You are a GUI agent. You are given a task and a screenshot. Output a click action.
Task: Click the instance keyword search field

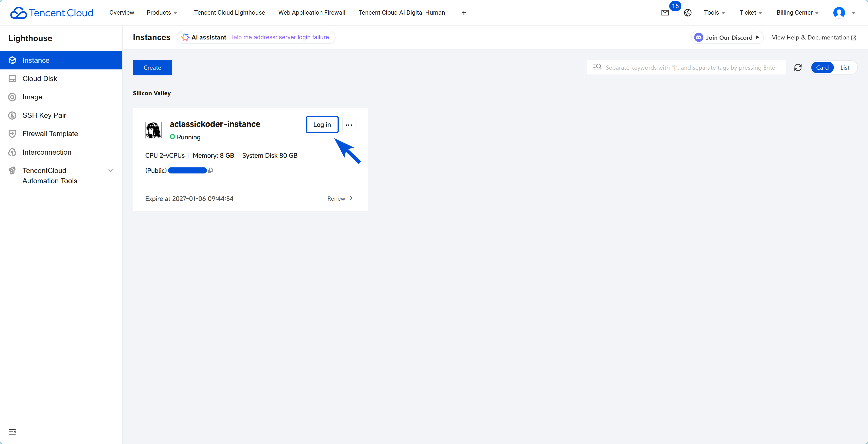686,68
